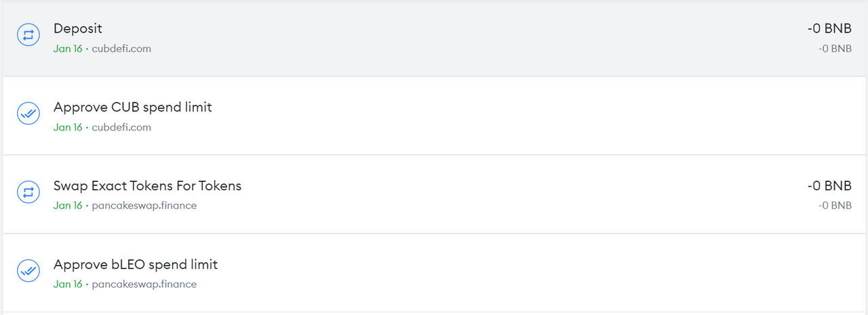Click the -0 BNB amount for Swap
868x315 pixels.
[829, 185]
